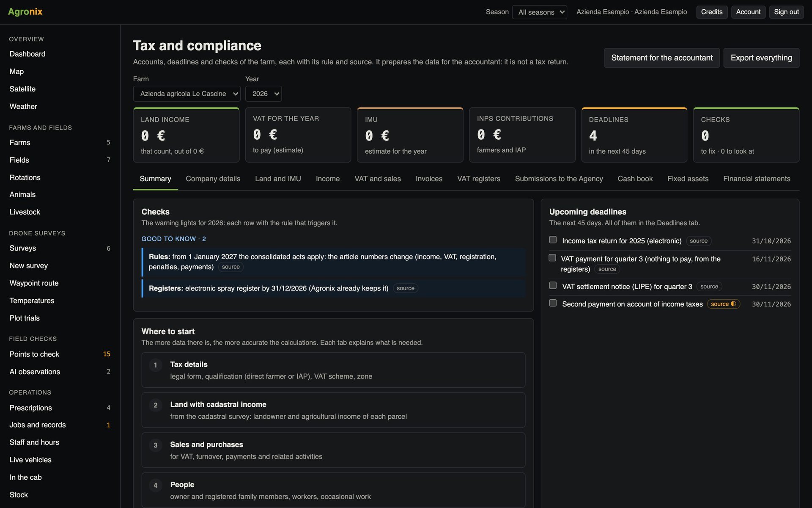Image resolution: width=812 pixels, height=508 pixels.
Task: Mark VAT settlement notice (LIPE) as done
Action: [553, 286]
